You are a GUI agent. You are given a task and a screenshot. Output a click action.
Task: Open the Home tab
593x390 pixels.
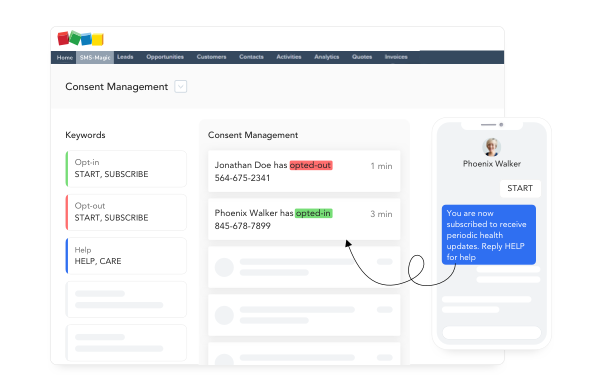click(65, 57)
